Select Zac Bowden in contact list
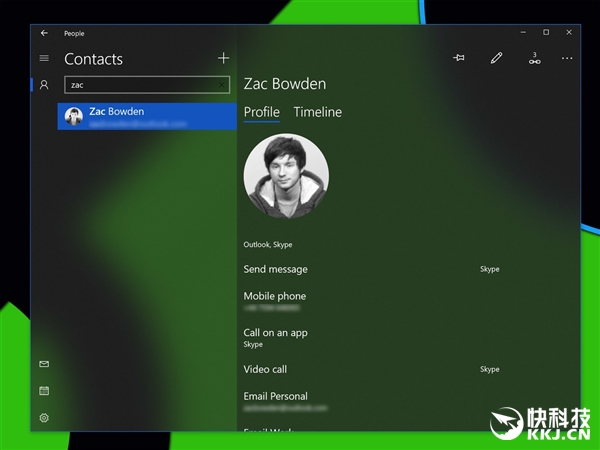This screenshot has width=600, height=450. [147, 116]
